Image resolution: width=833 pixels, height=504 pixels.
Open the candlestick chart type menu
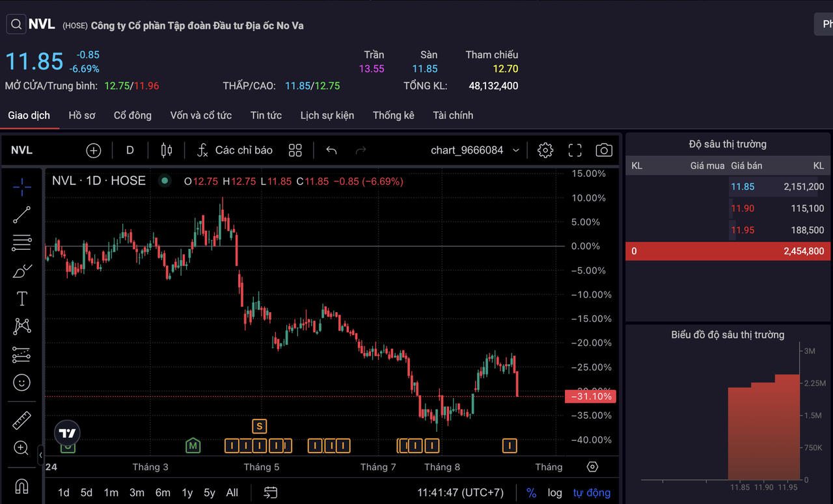click(167, 150)
